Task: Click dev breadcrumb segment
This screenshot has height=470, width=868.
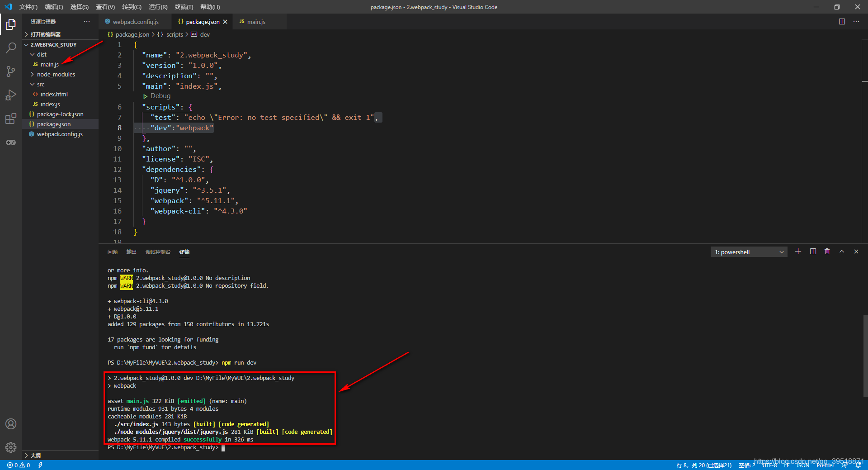Action: click(200, 34)
